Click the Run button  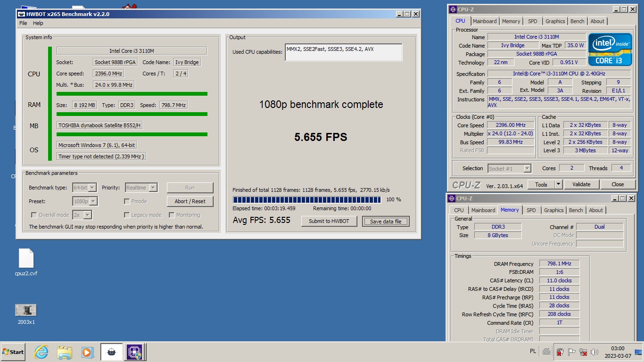(190, 188)
